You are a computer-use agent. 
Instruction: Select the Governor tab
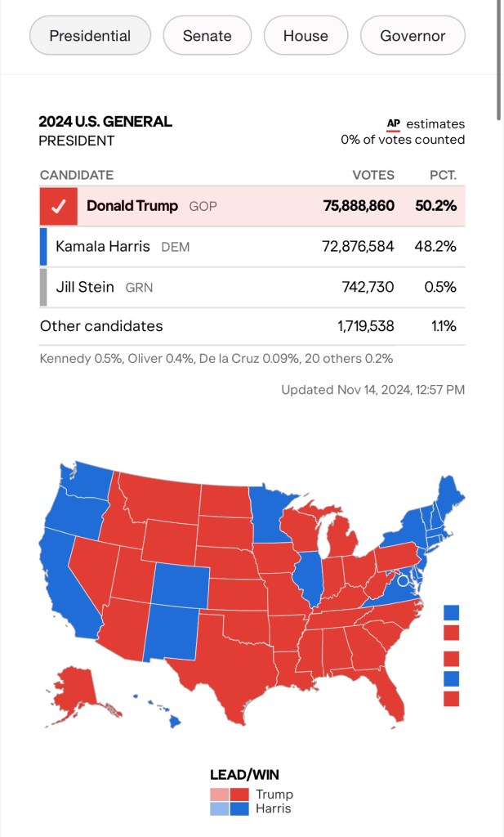(x=413, y=36)
